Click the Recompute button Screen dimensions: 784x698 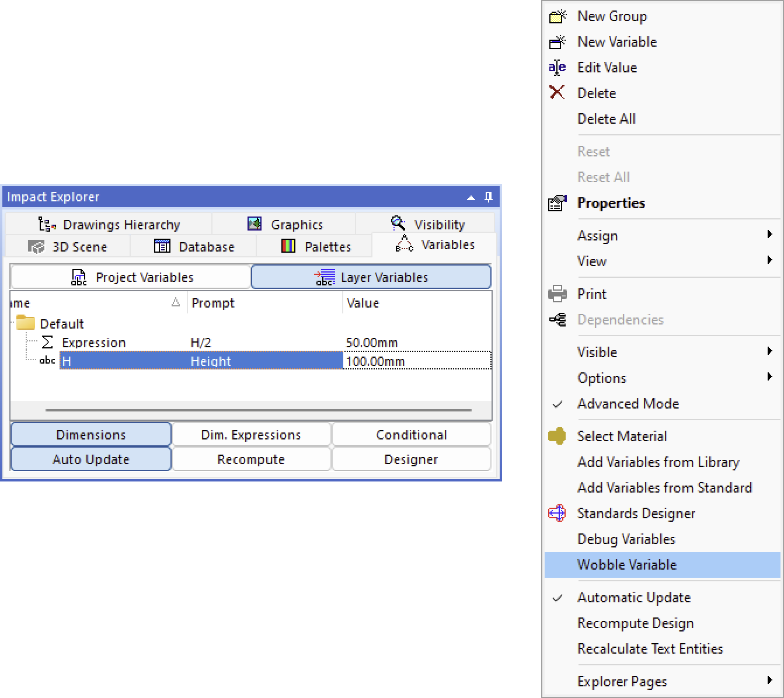pos(251,459)
